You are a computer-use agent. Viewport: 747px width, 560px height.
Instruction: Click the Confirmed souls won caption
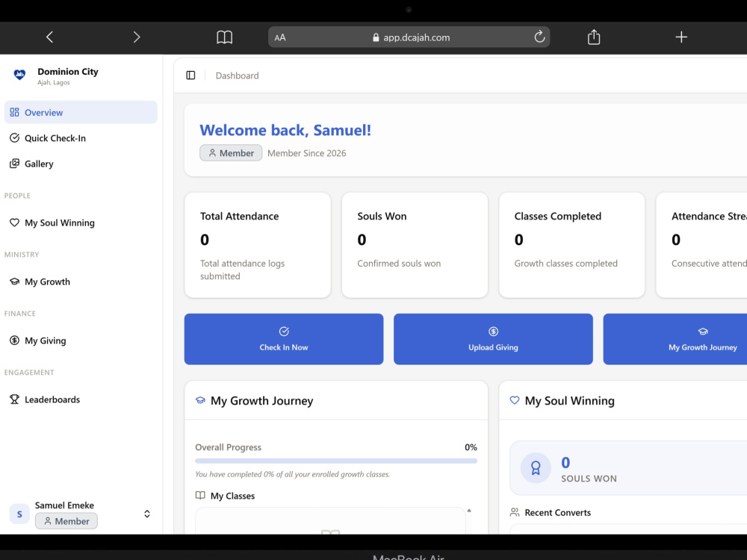click(399, 264)
